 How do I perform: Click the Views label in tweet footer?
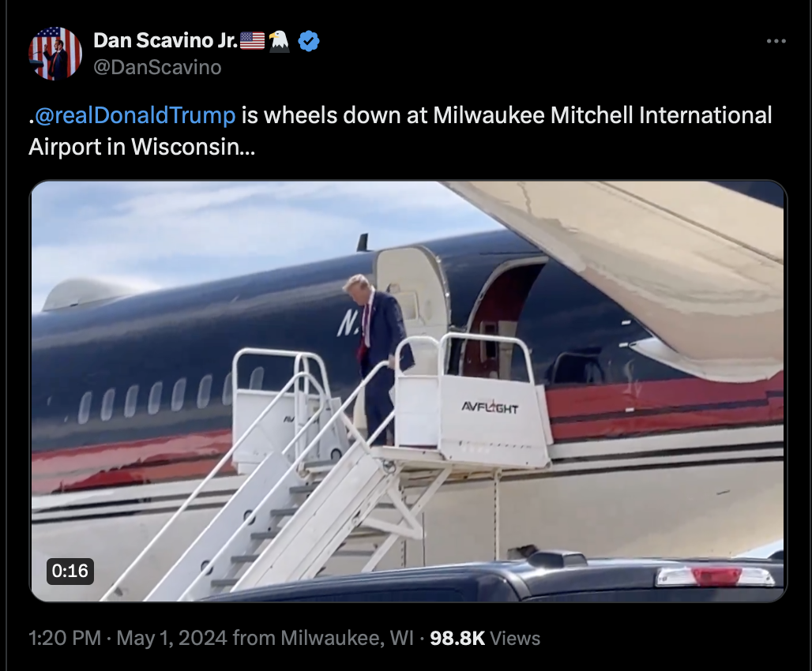[x=515, y=638]
